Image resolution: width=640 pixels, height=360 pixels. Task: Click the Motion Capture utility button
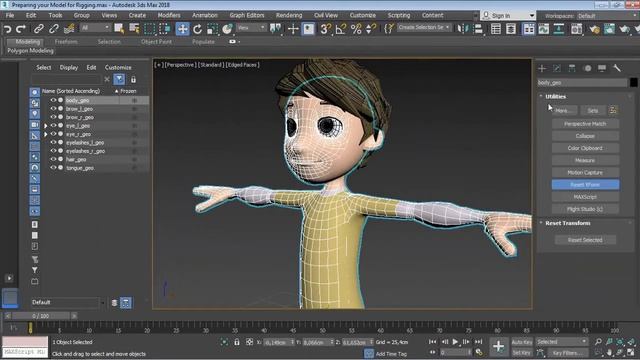[x=585, y=172]
